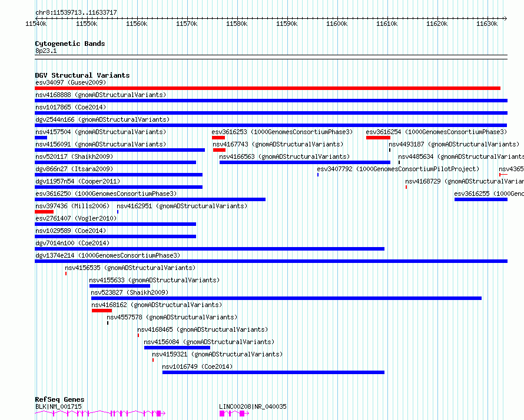Click the Cytogenetic Bands track title

click(x=70, y=44)
